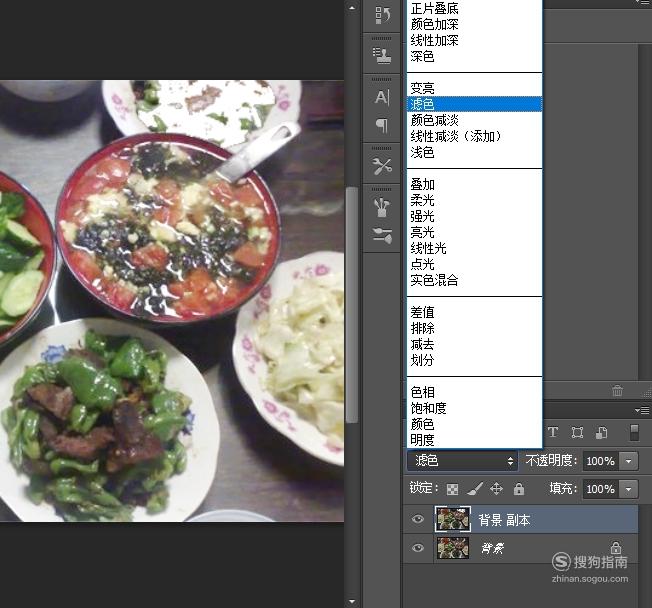This screenshot has height=608, width=652.
Task: Filter layers by shape icon
Action: coord(577,432)
